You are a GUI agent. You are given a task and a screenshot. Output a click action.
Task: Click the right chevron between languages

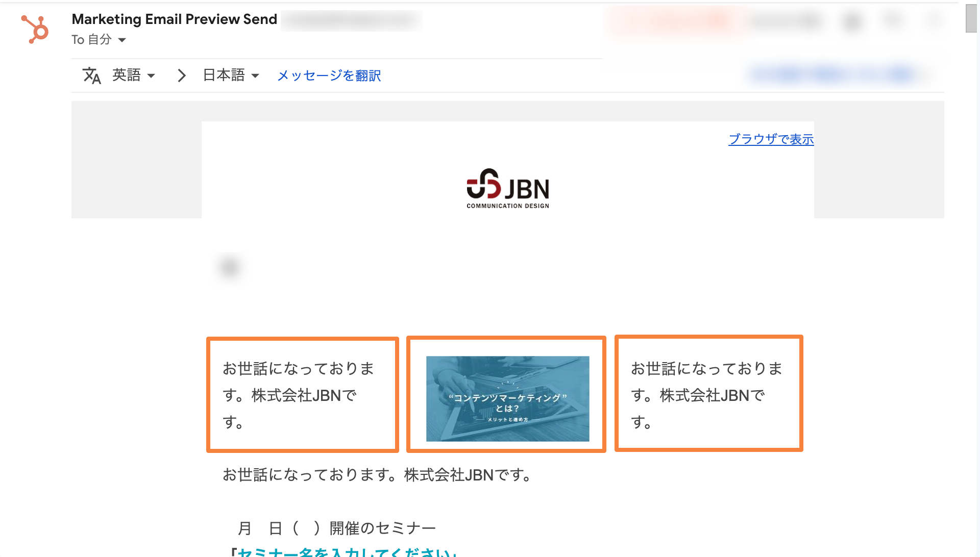(x=182, y=75)
